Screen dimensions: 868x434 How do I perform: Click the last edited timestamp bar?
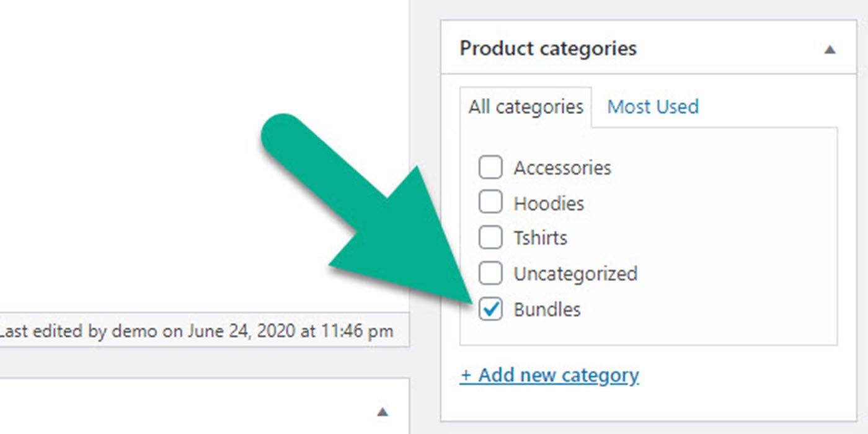(198, 331)
